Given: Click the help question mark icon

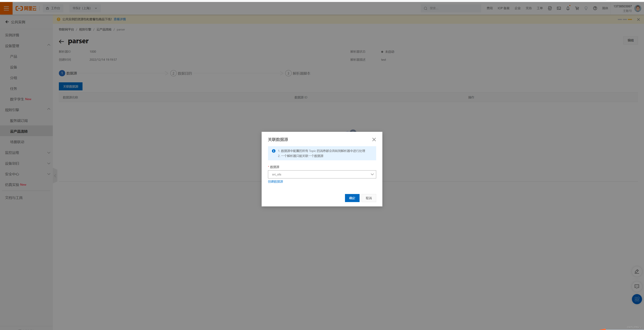Looking at the screenshot, I should point(595,8).
